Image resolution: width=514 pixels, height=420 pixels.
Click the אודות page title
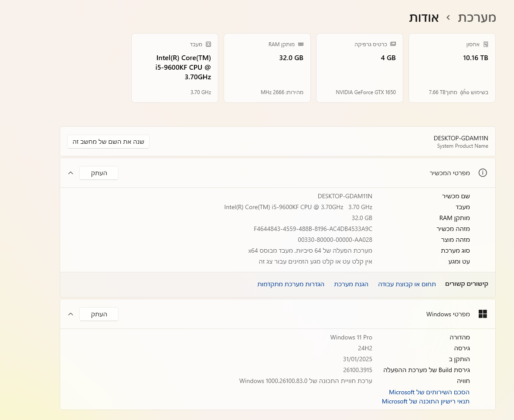point(424,17)
